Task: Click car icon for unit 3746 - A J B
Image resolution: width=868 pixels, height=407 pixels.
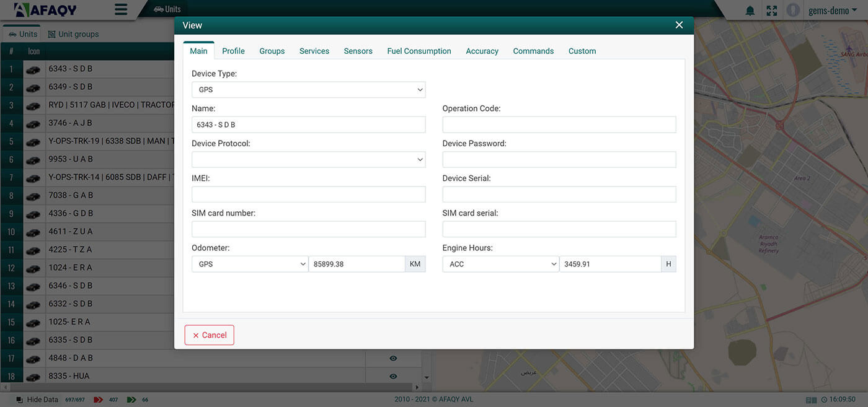Action: point(33,124)
